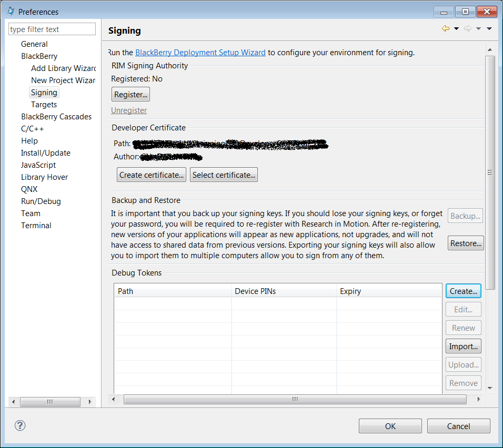The image size is (503, 448).
Task: Open Run/Debug preferences category
Action: pyautogui.click(x=41, y=201)
